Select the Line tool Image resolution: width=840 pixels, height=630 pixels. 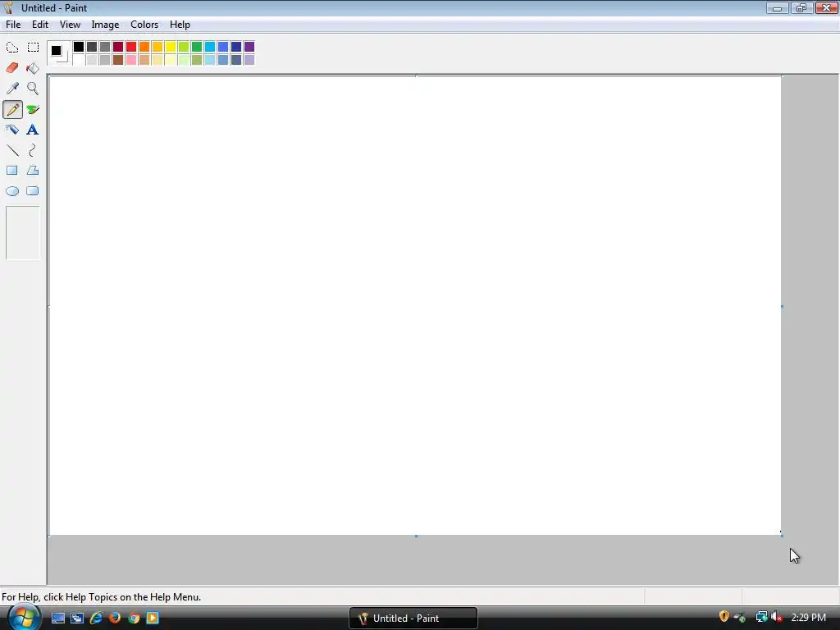(x=12, y=150)
